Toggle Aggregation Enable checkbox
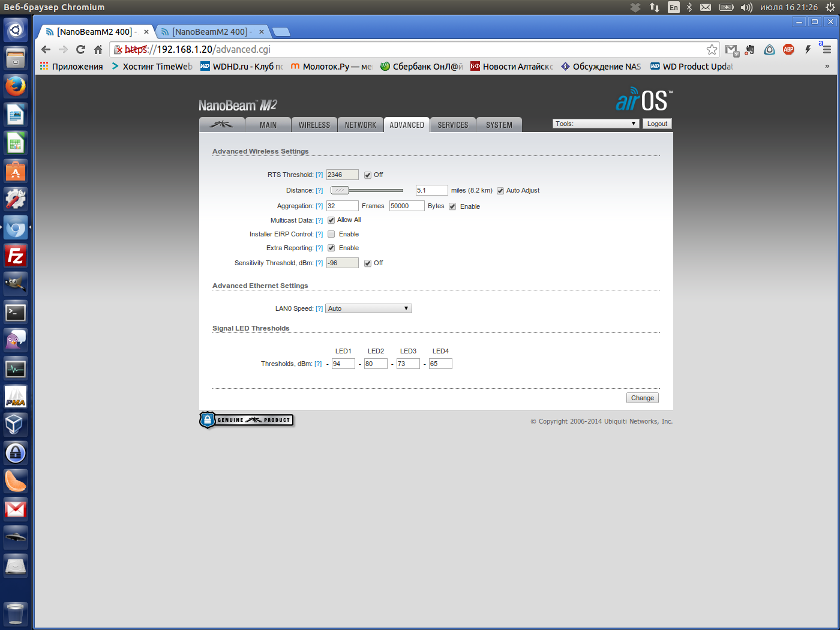The width and height of the screenshot is (840, 630). click(x=452, y=206)
